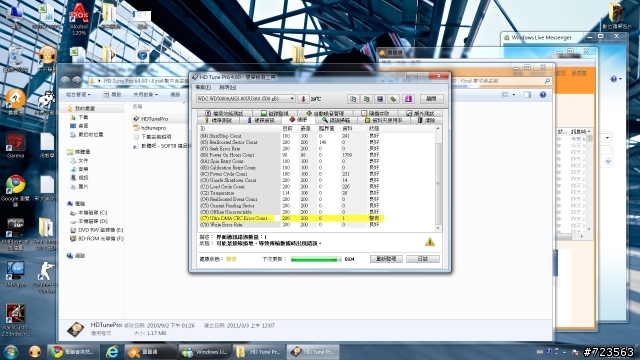Open HD Tune options via tag icon
Screen dimensions: 640x360
click(x=393, y=99)
